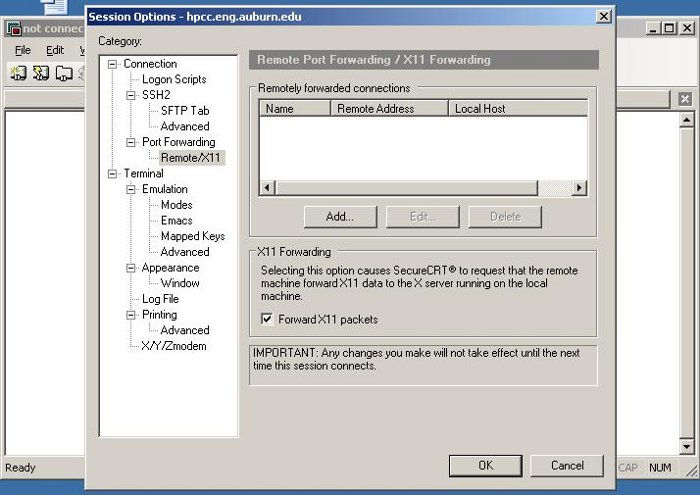700x495 pixels.
Task: Select Logon Scripts category
Action: 174,79
